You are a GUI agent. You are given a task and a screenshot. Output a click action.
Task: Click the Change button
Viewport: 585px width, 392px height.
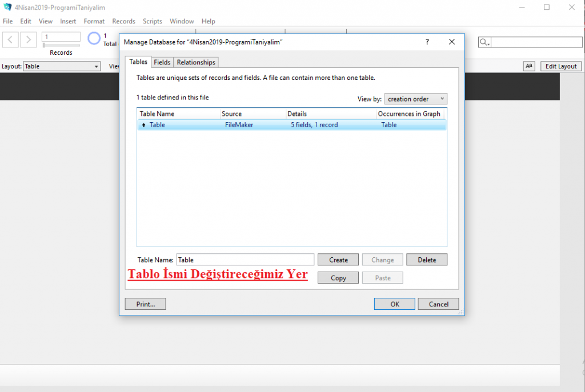[x=382, y=260]
